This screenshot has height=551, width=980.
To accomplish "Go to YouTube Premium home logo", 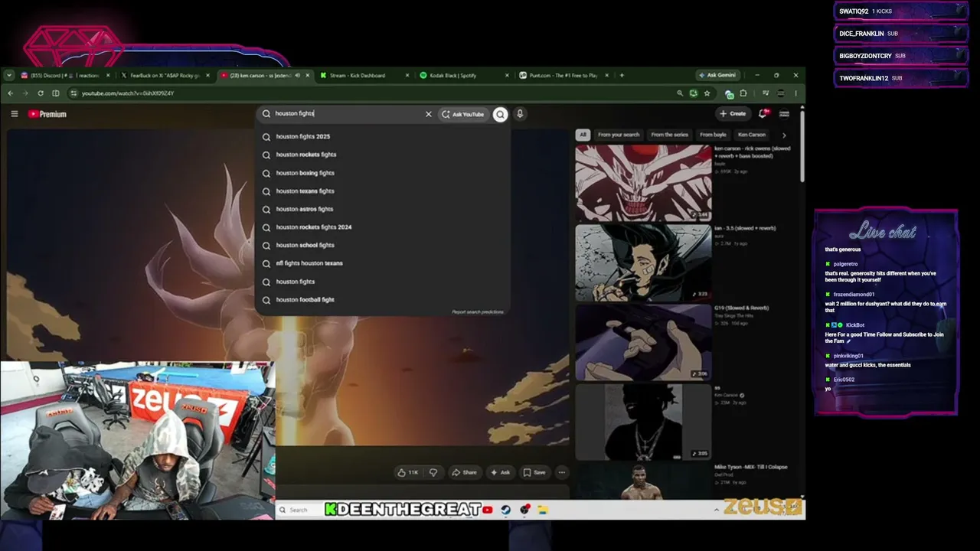I will tap(47, 114).
